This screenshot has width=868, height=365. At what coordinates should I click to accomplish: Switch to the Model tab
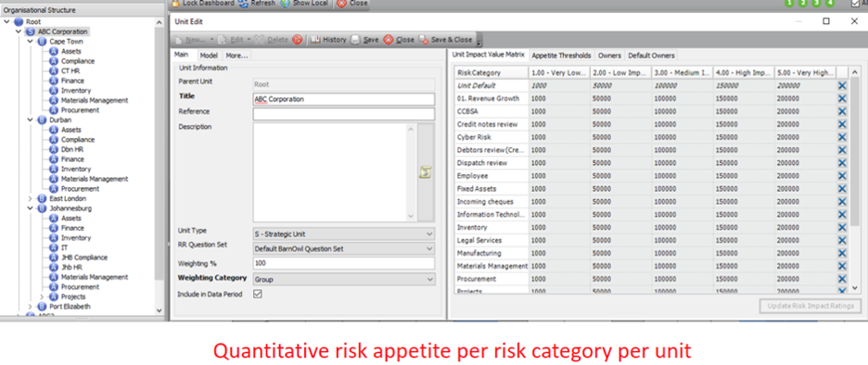coord(209,56)
